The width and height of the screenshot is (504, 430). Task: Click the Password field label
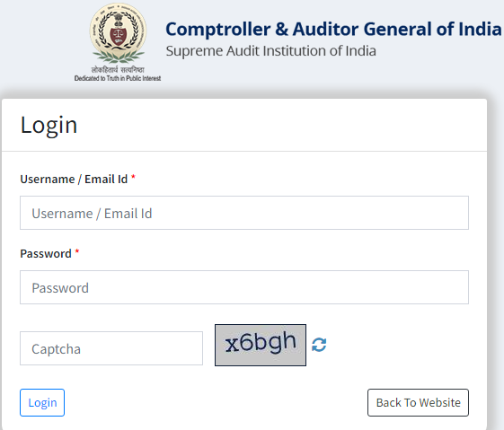[x=46, y=254]
